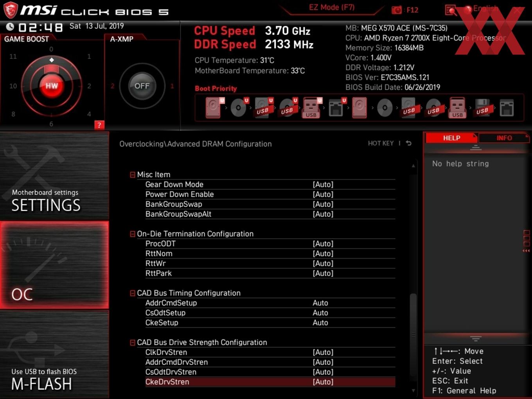Viewport: 532px width, 399px height.
Task: Click the back arrow next to HOT KEY
Action: coord(408,143)
